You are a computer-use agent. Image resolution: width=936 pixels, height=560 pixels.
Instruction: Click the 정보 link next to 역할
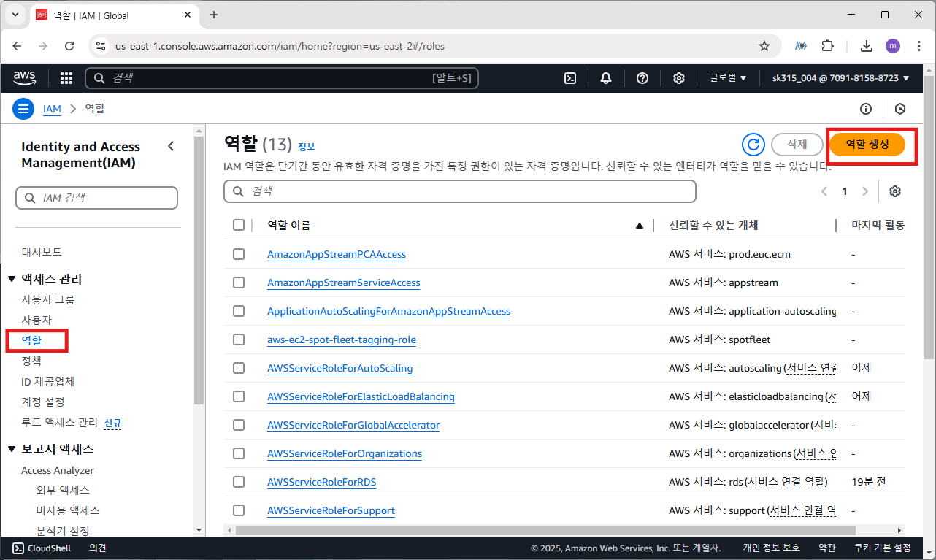coord(306,147)
